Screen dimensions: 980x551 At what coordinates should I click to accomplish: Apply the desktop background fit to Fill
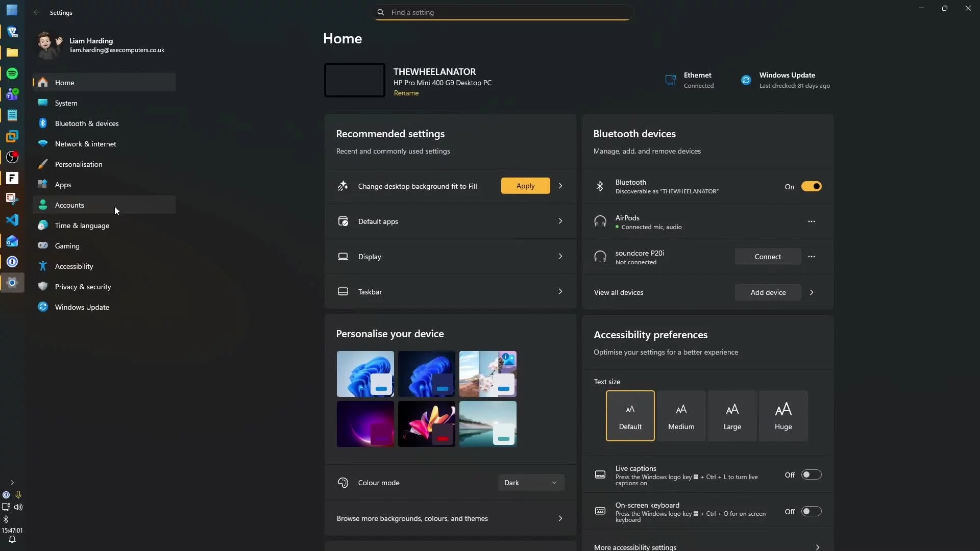click(x=525, y=186)
